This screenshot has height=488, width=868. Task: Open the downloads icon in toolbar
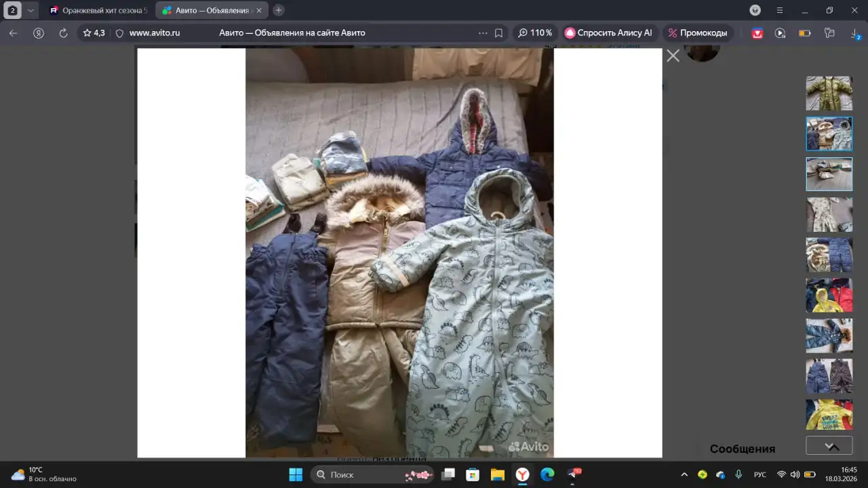click(x=855, y=33)
